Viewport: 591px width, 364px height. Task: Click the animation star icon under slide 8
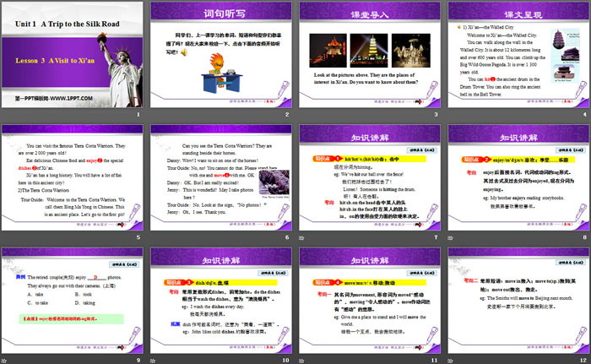coord(450,237)
